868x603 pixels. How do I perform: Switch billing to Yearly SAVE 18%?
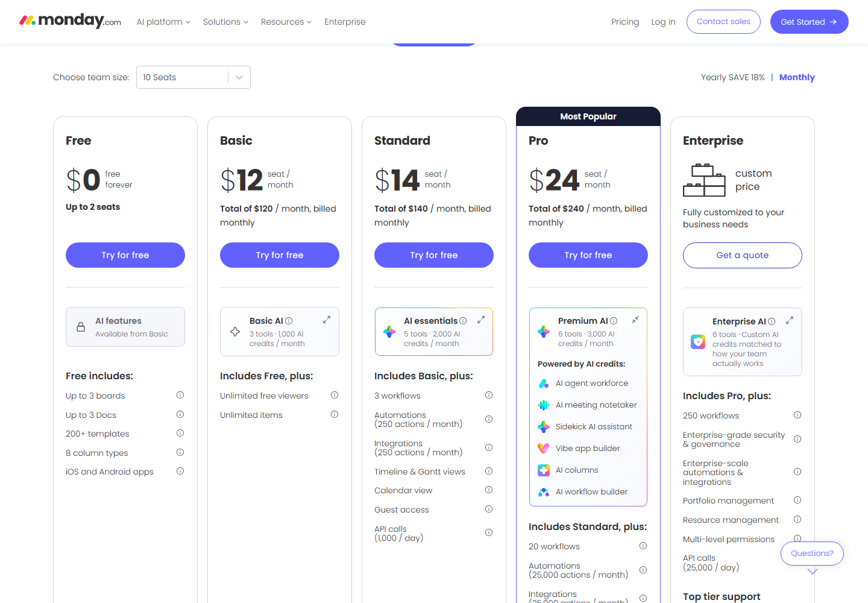click(x=733, y=77)
